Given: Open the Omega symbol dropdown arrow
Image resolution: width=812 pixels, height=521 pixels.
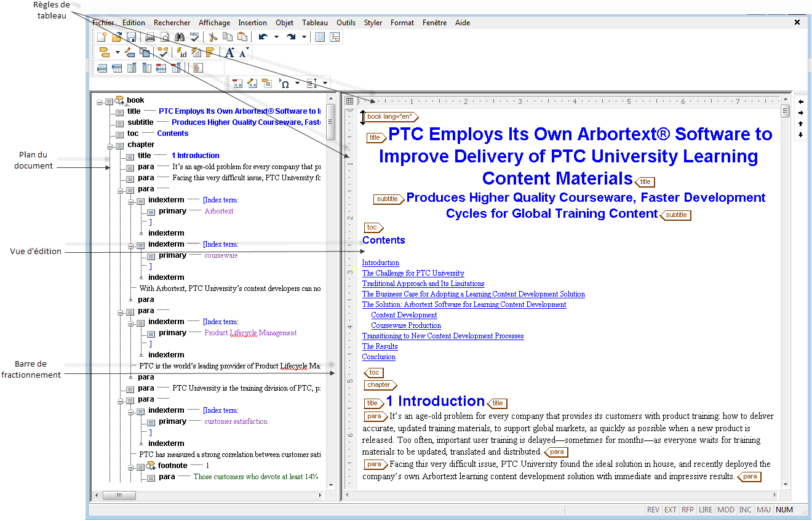Looking at the screenshot, I should [298, 83].
